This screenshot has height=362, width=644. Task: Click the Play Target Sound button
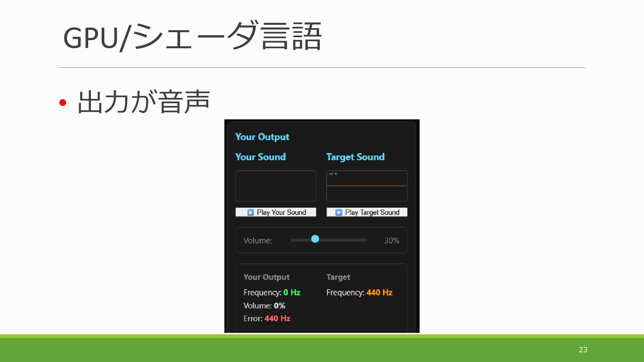[x=367, y=212]
